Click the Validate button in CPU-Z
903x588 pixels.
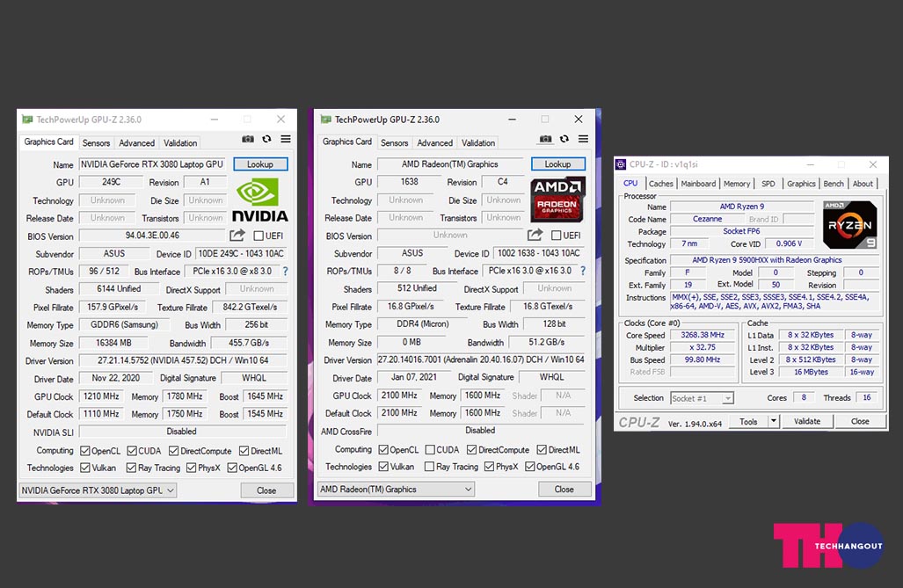807,421
